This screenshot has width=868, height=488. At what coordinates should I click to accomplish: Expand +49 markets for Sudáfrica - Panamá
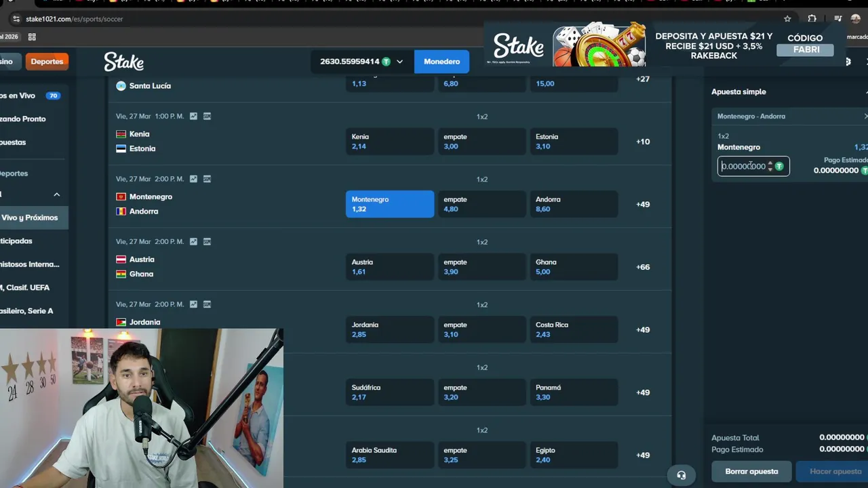pos(643,392)
